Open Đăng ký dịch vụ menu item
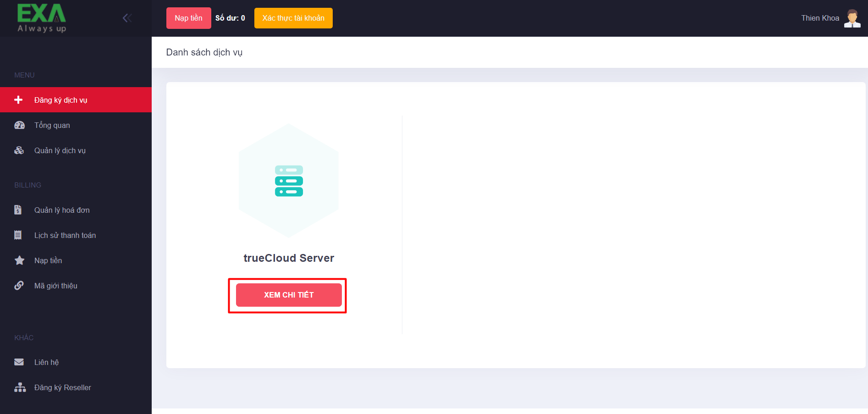868x414 pixels. pos(76,100)
